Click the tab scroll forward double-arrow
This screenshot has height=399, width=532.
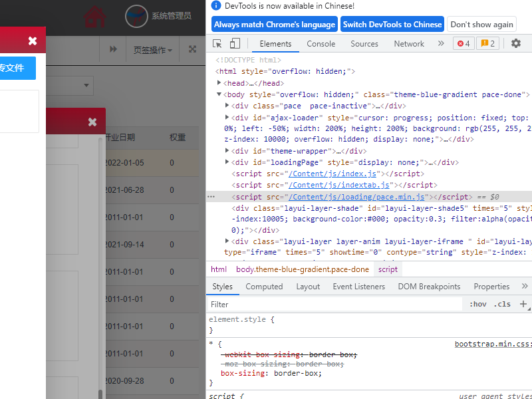click(x=114, y=49)
